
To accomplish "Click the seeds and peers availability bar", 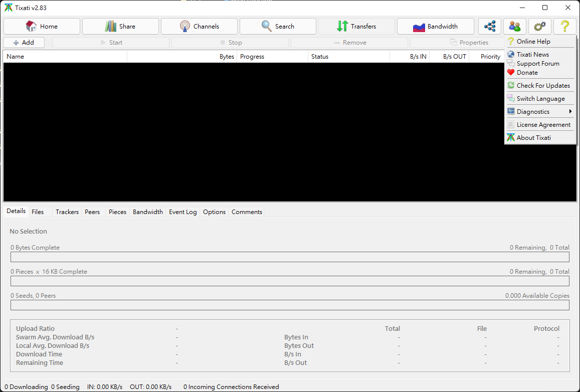I will tap(290, 305).
